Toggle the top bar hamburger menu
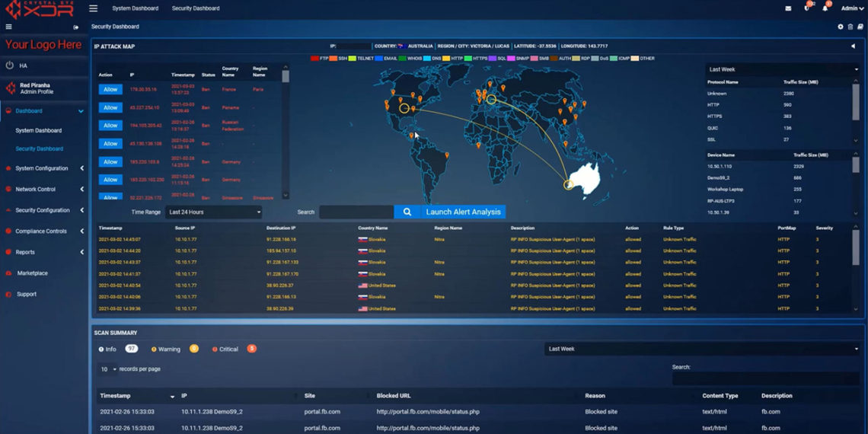 pyautogui.click(x=93, y=8)
